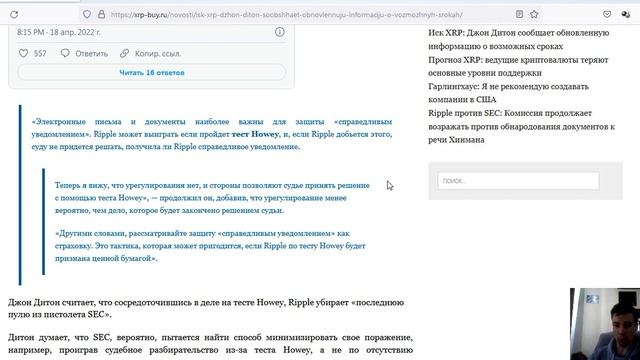
Task: Click the Копир. ссыл. label
Action: (x=158, y=53)
